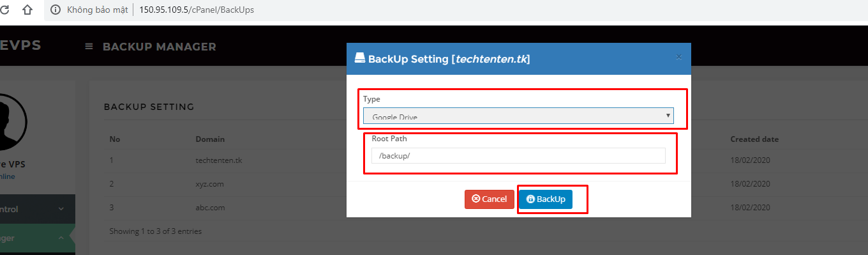Click the red Cancel button

click(489, 199)
